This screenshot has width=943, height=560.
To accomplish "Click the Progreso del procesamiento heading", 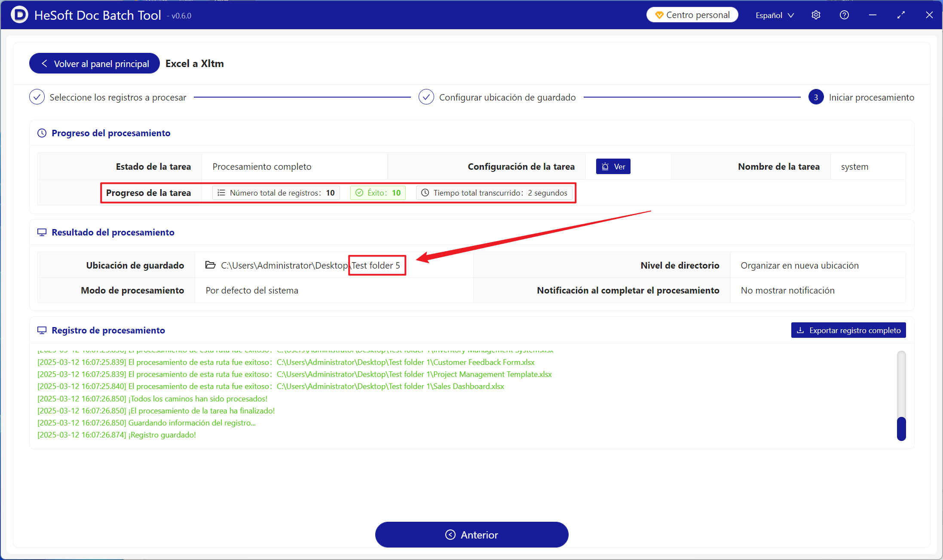I will click(x=111, y=133).
